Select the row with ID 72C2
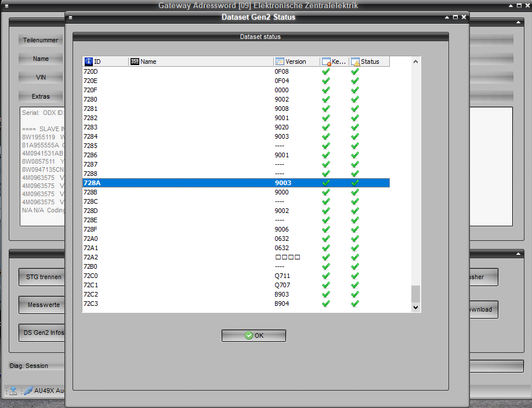 click(x=236, y=294)
